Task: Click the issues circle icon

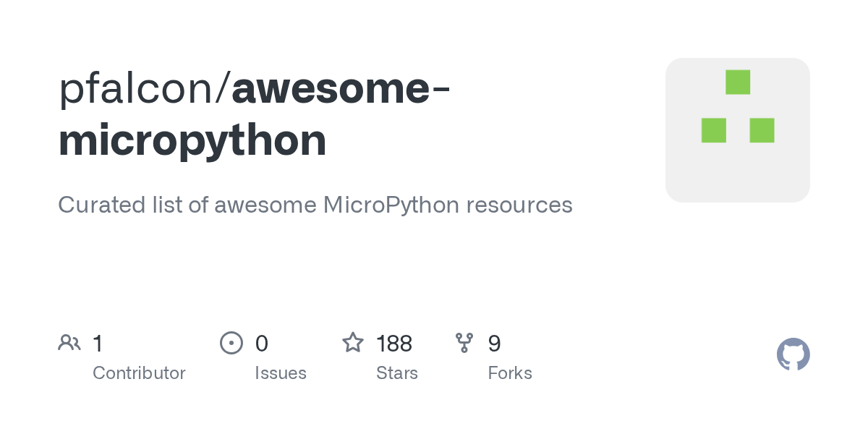Action: tap(231, 343)
